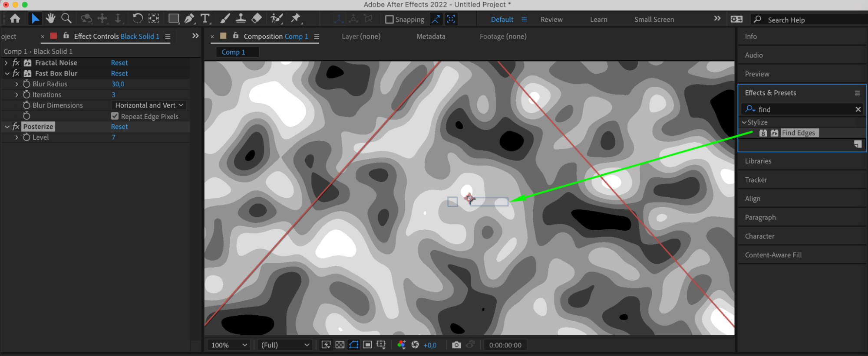
Task: Switch to the Review workspace
Action: click(551, 20)
